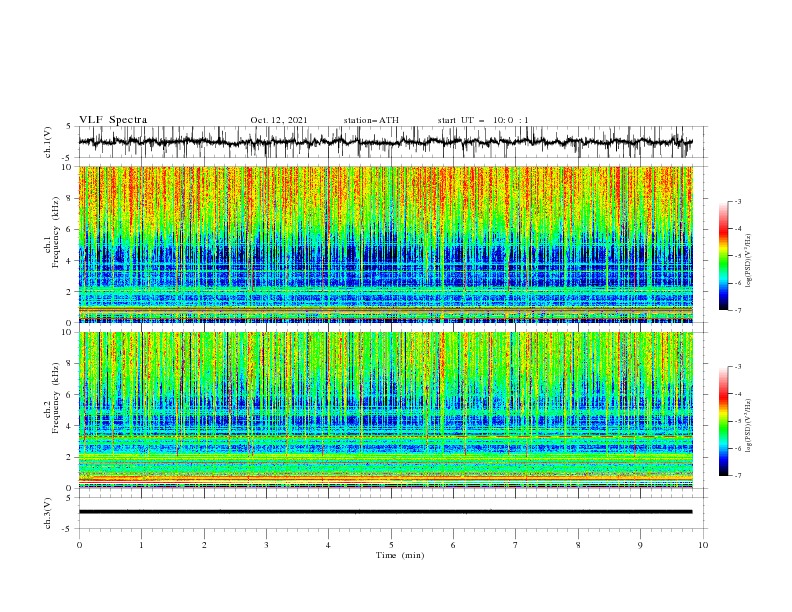Click tick label "3" on the Time axis

pos(266,545)
